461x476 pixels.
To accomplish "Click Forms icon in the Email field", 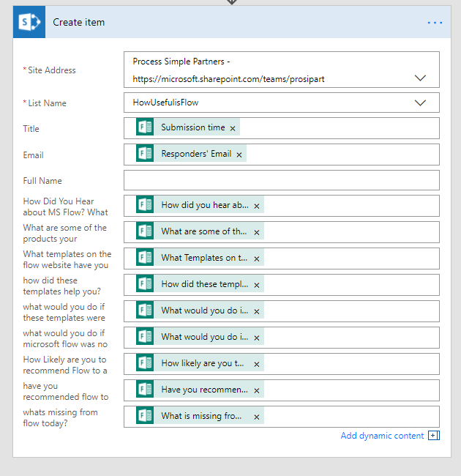I will pyautogui.click(x=145, y=154).
